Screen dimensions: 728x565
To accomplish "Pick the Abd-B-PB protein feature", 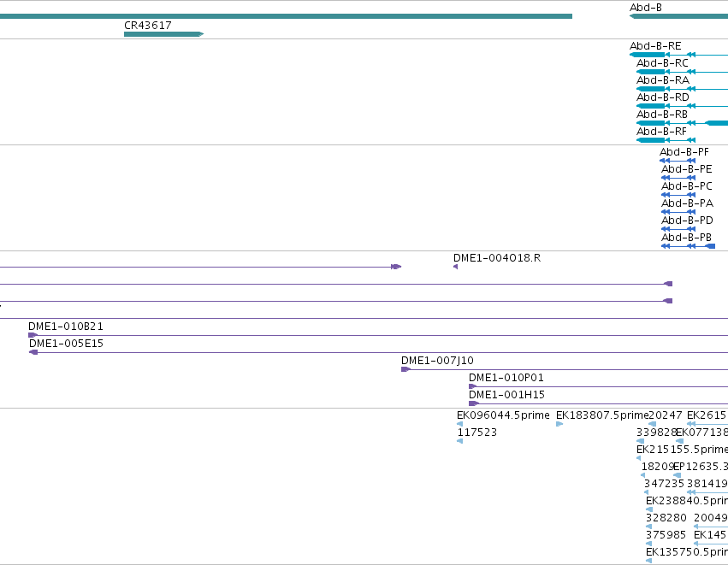I will 689,246.
